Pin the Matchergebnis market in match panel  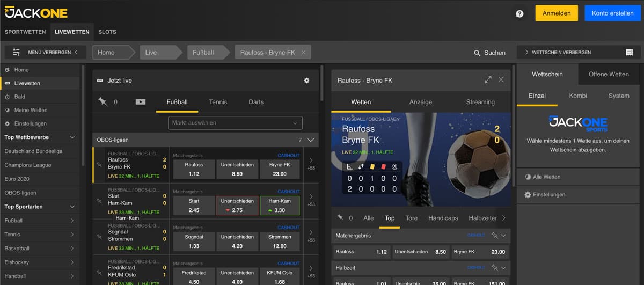(x=494, y=235)
